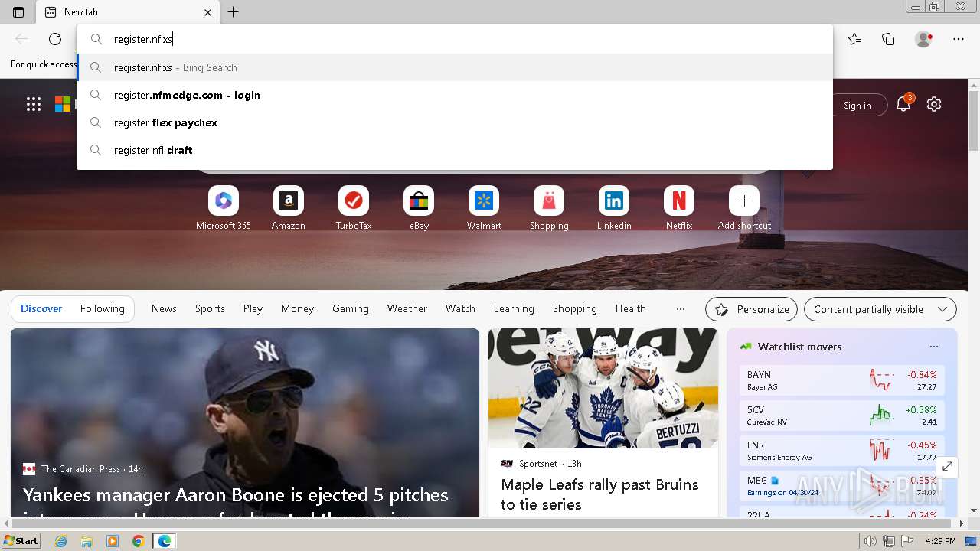The width and height of the screenshot is (980, 551).
Task: Open Linkedin shortcut
Action: point(614,208)
